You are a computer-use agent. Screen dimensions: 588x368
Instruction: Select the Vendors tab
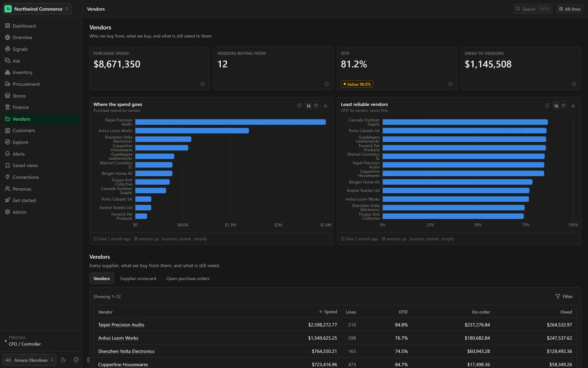click(x=102, y=278)
